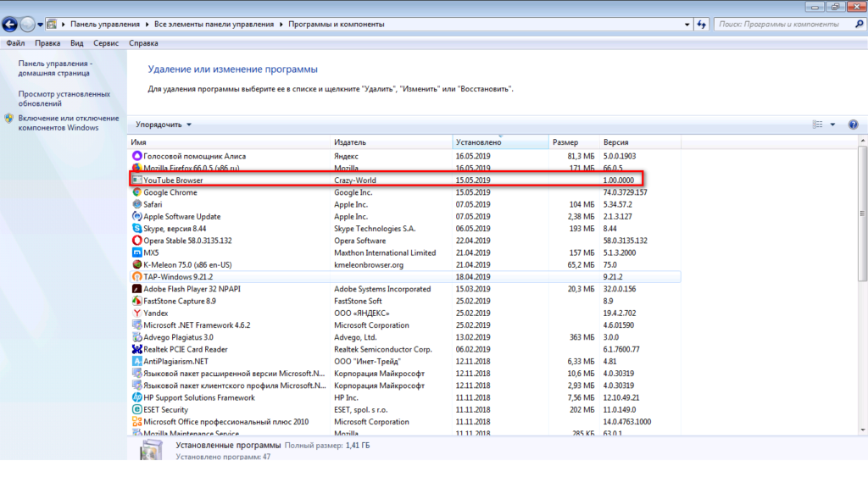Viewport: 868px width, 488px height.
Task: Click publisher Realtek Semiconductor Corp.
Action: click(x=382, y=350)
